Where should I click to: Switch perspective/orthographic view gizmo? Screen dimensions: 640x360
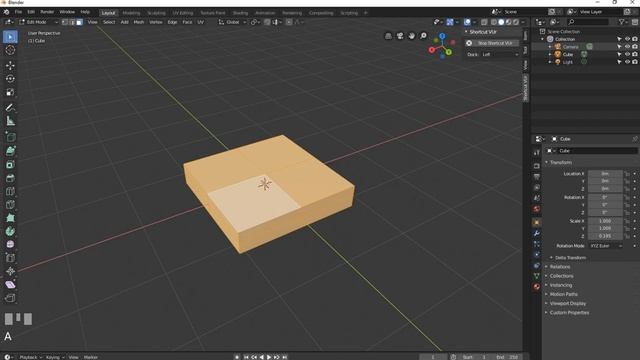pyautogui.click(x=388, y=36)
